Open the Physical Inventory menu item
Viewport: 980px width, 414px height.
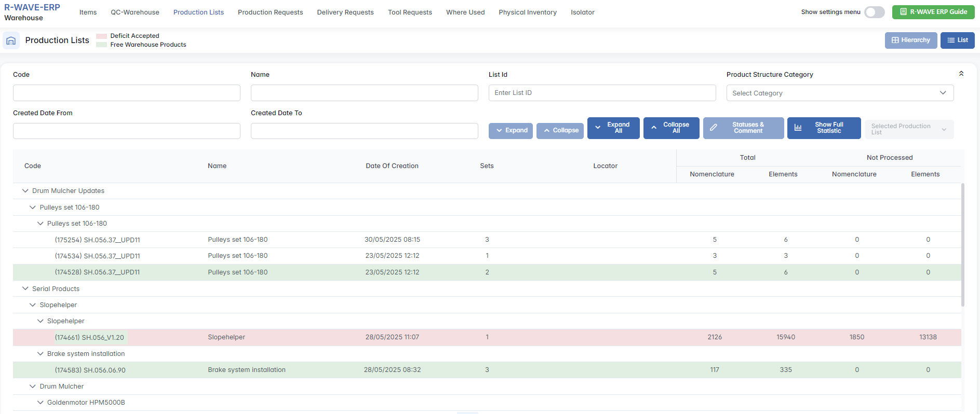point(527,12)
